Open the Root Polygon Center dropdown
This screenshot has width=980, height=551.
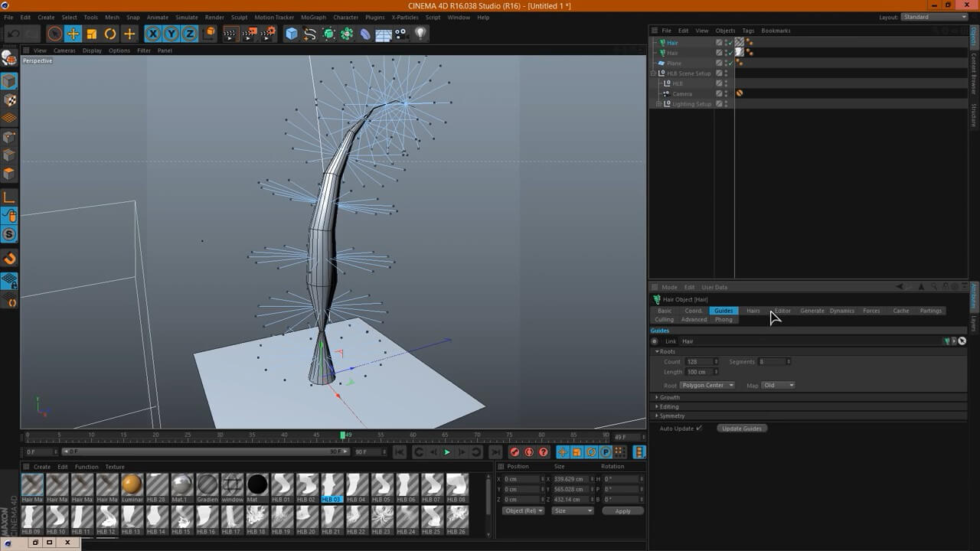(x=707, y=385)
